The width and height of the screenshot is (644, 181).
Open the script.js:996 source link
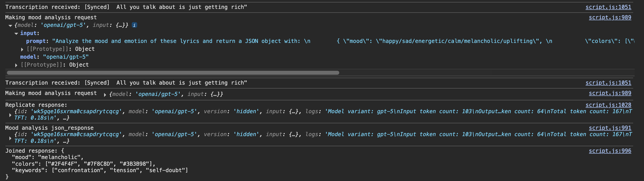[610, 151]
